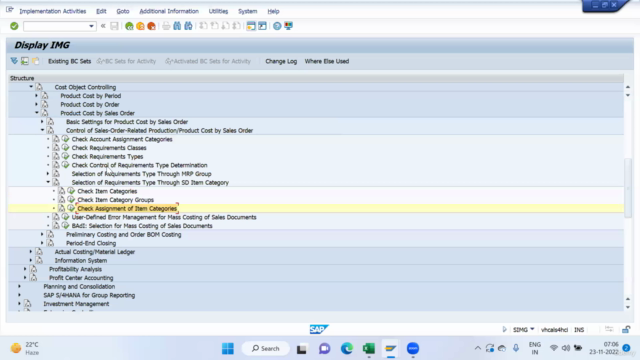Expand Product Cost by Order node
640x360 pixels.
pos(36,104)
